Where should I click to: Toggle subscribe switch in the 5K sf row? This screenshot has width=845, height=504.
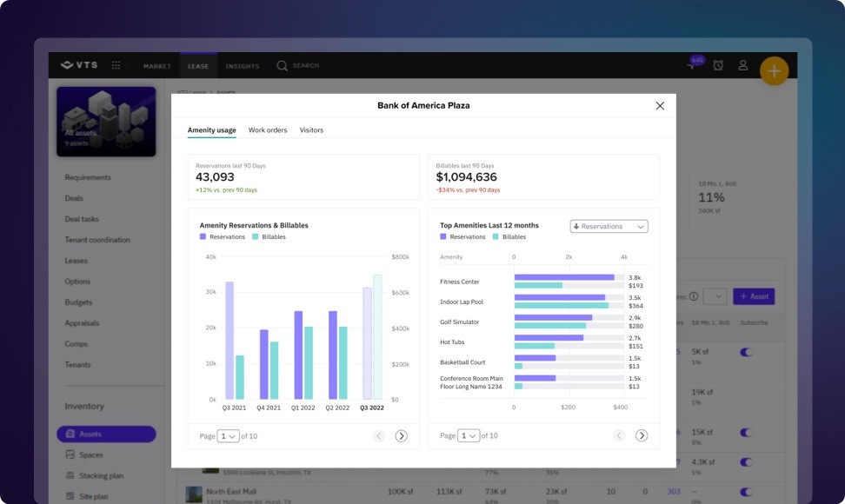[x=746, y=352]
